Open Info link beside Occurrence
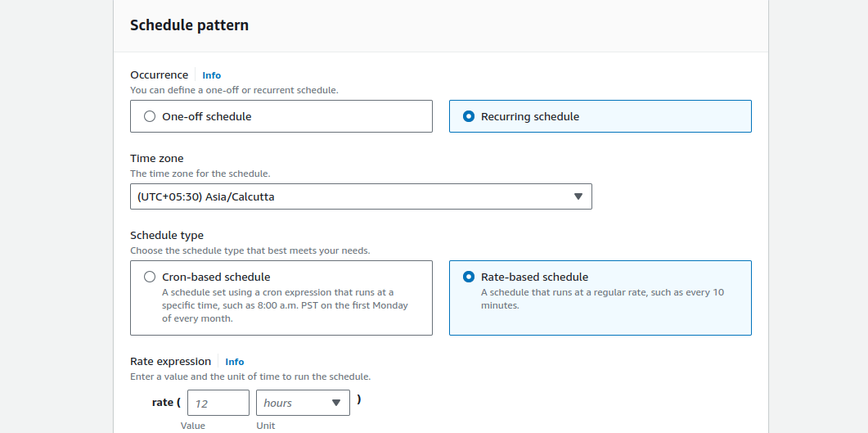The width and height of the screenshot is (868, 433). click(x=211, y=75)
